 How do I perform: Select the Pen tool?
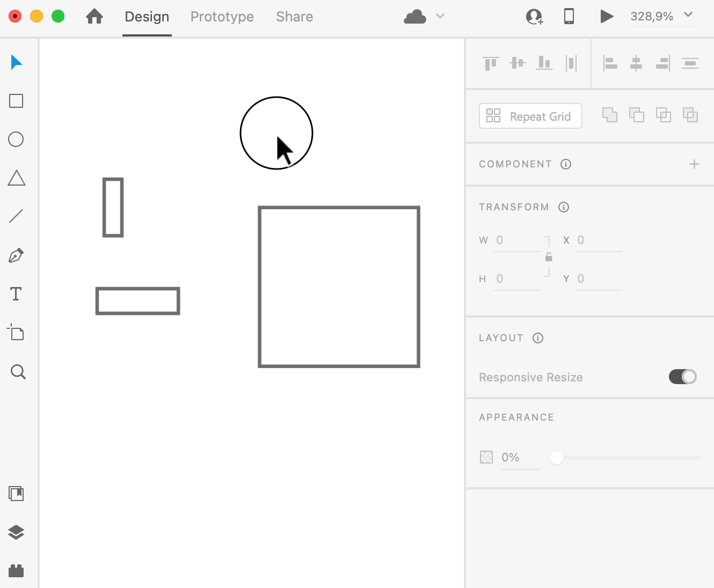pyautogui.click(x=16, y=255)
